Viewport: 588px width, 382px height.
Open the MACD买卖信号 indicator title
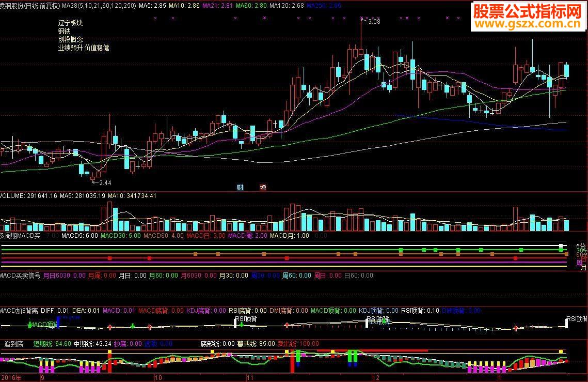[20, 276]
